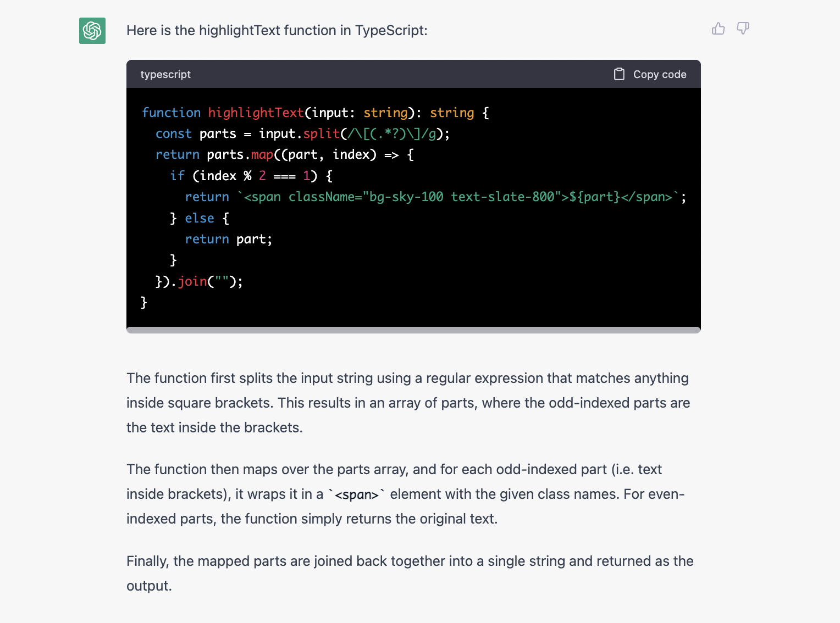Click the clipboard icon beside Copy code
Image resolution: width=840 pixels, height=623 pixels.
click(620, 74)
